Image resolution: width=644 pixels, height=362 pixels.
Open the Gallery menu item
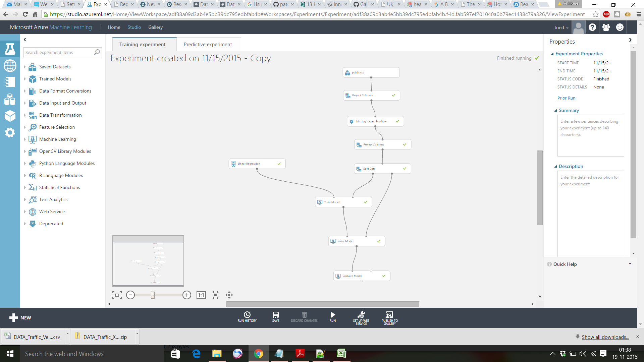pos(155,27)
